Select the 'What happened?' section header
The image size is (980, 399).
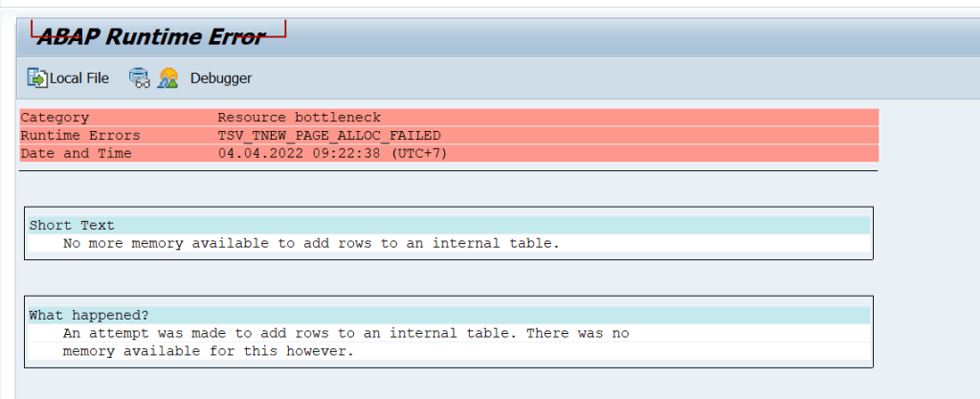pyautogui.click(x=88, y=315)
